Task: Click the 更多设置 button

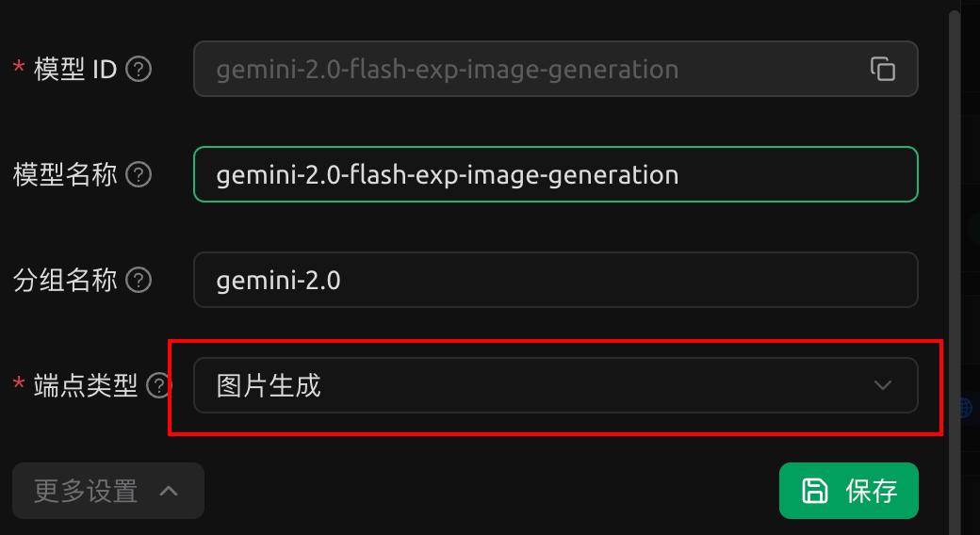Action: (x=108, y=491)
